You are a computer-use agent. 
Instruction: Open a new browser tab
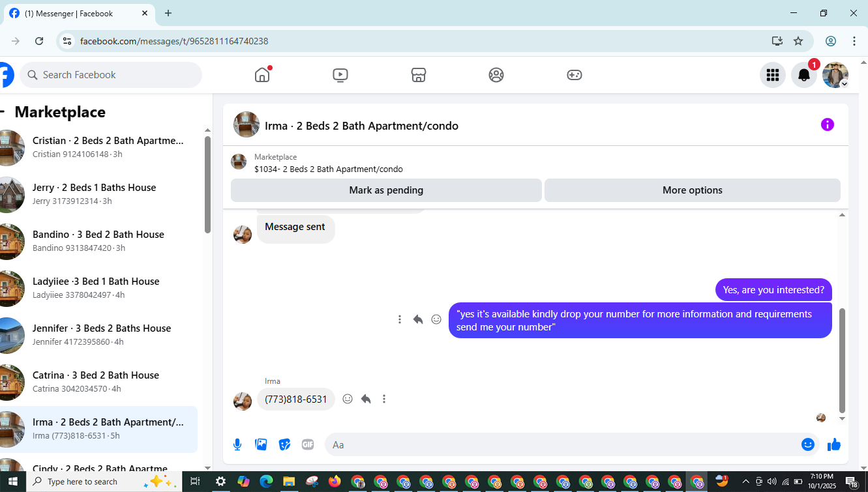click(168, 13)
